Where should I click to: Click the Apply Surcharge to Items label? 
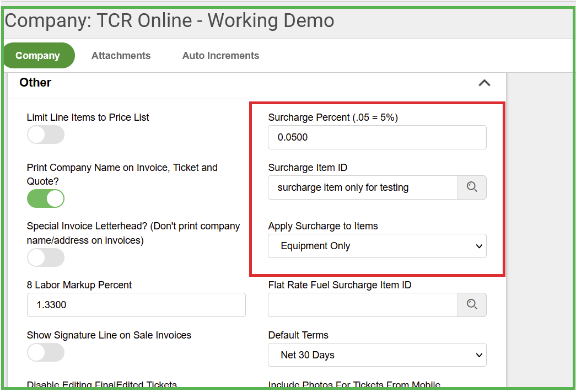323,226
